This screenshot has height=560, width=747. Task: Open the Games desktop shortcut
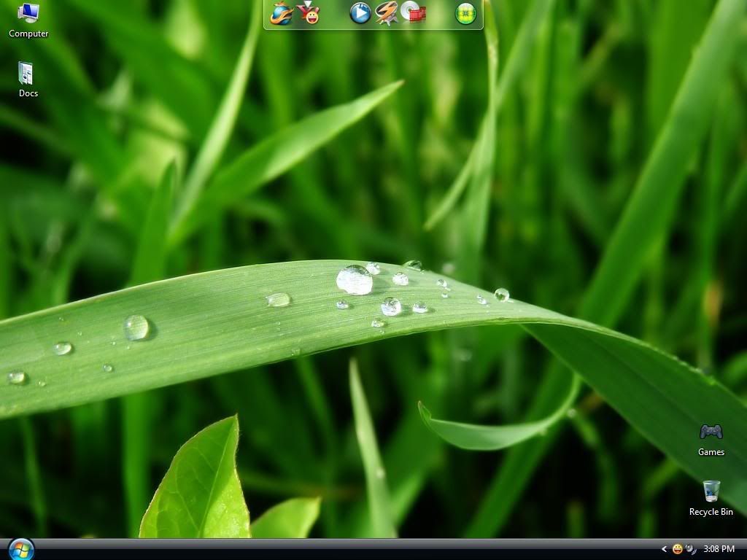click(711, 432)
